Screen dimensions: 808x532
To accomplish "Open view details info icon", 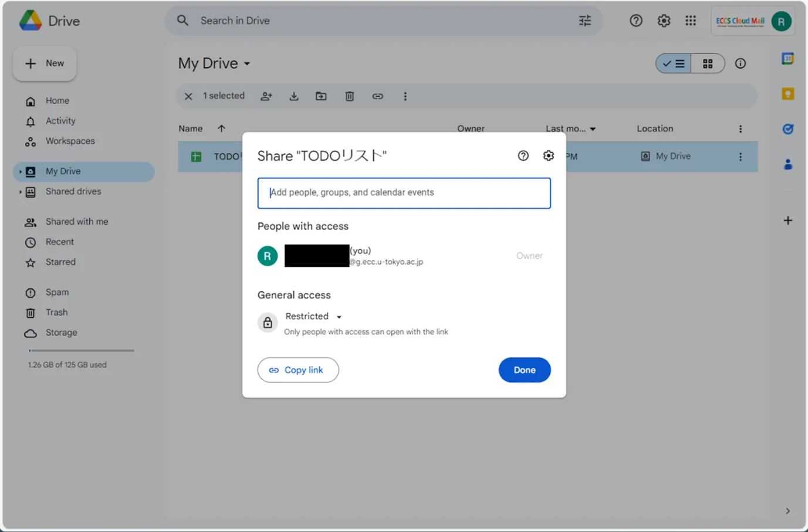I will pyautogui.click(x=741, y=63).
